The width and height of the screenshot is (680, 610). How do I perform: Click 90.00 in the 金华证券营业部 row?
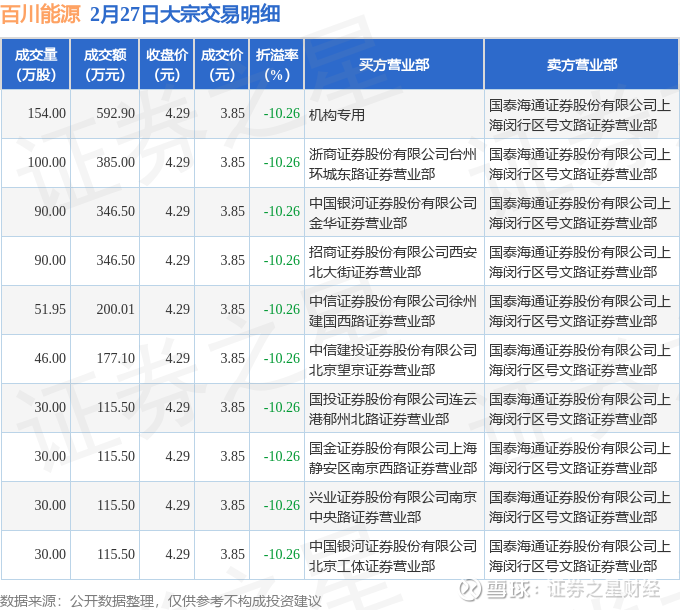pos(50,211)
